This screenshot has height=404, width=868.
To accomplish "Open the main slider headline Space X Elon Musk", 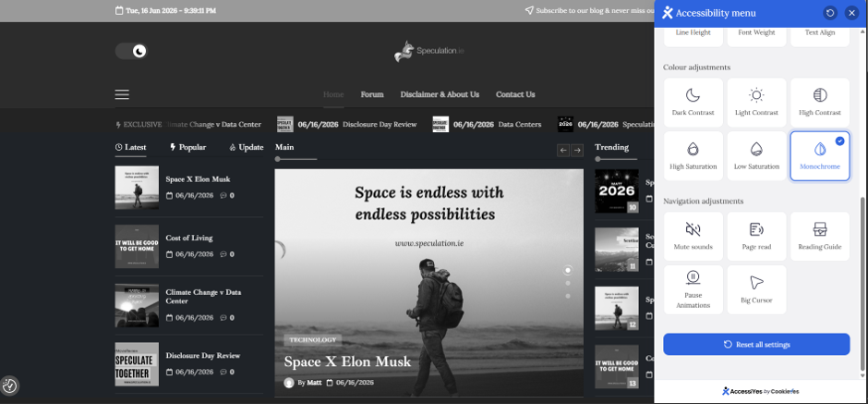I will click(x=347, y=361).
